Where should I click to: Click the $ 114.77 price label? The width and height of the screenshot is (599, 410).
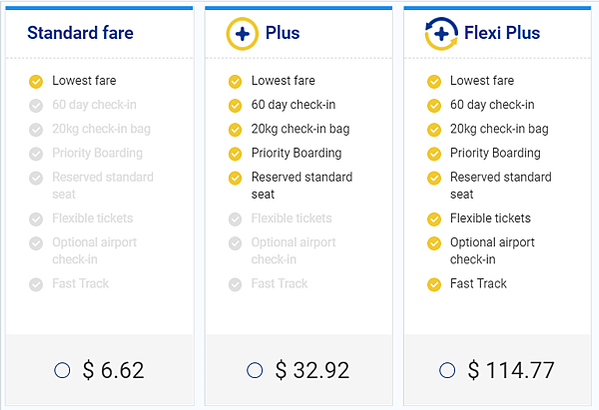(x=511, y=370)
